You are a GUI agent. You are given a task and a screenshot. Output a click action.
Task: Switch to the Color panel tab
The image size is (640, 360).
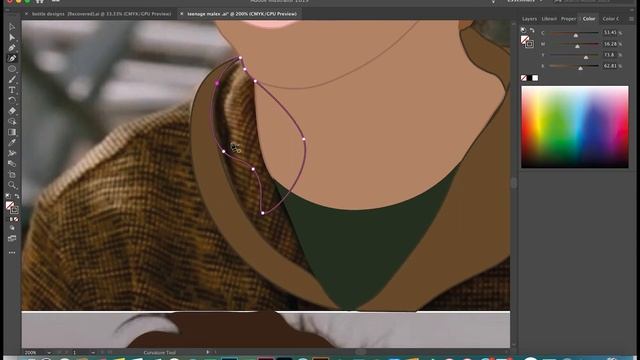click(589, 19)
